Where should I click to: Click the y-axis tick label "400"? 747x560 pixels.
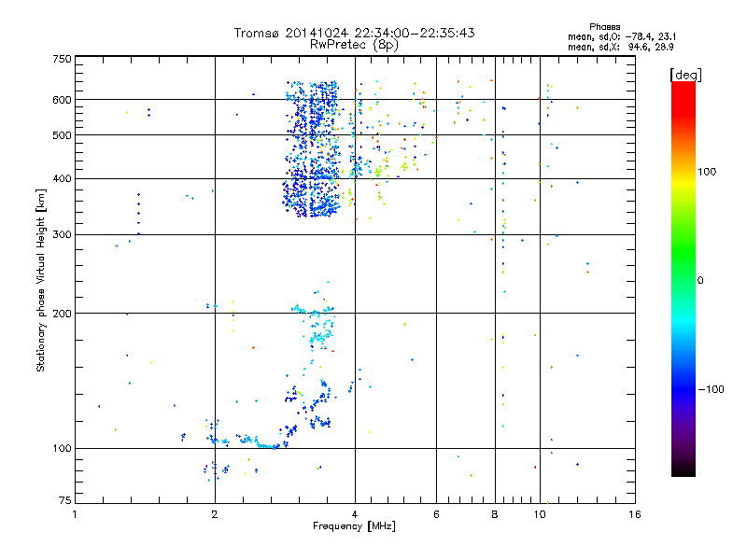click(62, 179)
